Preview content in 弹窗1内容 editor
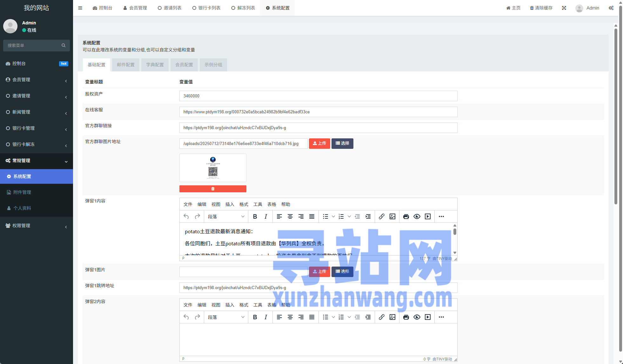The height and width of the screenshot is (364, 623). [x=417, y=216]
